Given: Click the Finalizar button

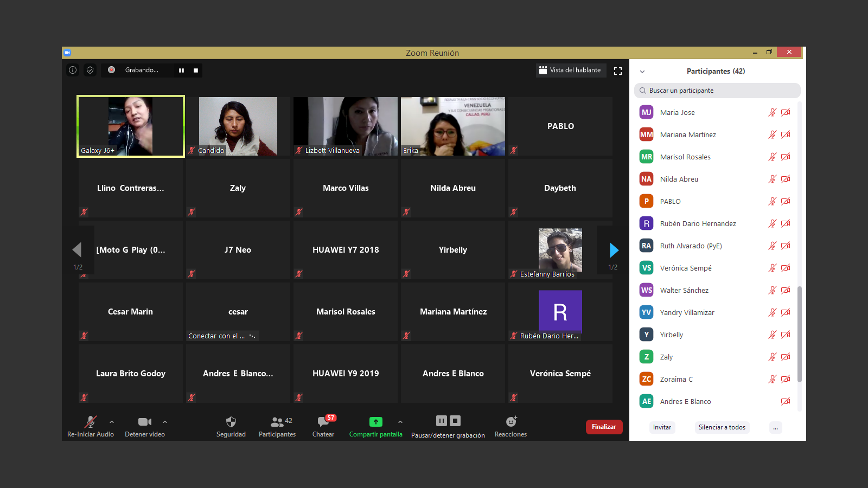Looking at the screenshot, I should coord(604,427).
